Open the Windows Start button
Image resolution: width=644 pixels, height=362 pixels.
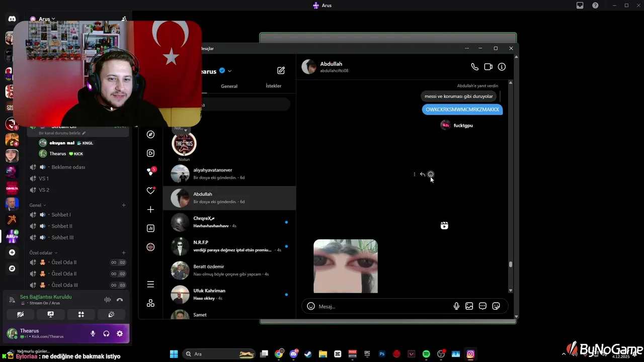174,354
